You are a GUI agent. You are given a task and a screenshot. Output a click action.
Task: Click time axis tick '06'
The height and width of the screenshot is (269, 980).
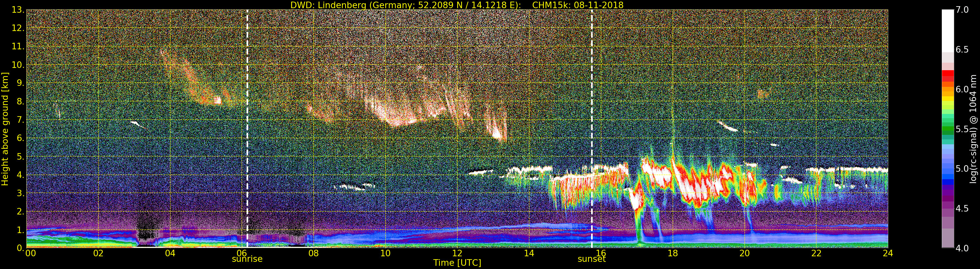(242, 253)
